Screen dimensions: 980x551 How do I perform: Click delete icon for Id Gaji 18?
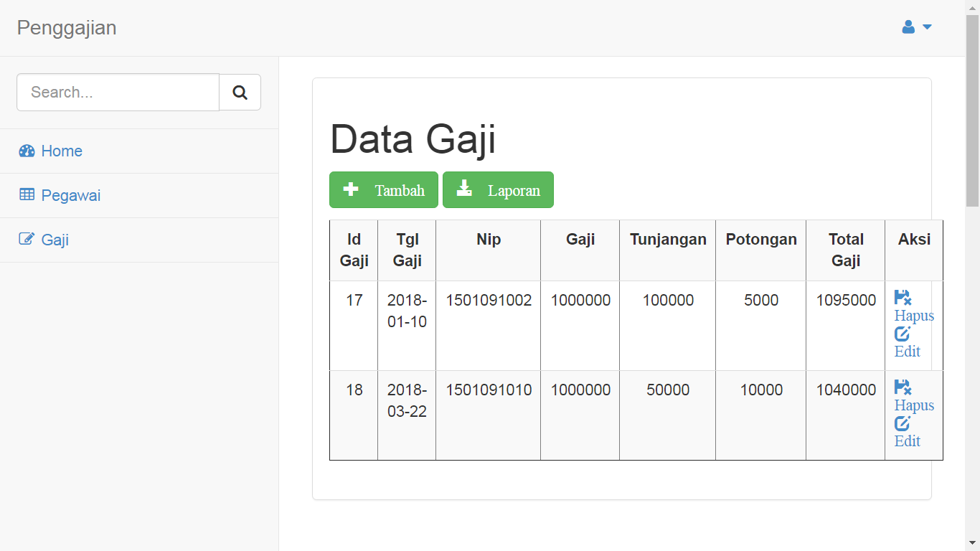(903, 387)
